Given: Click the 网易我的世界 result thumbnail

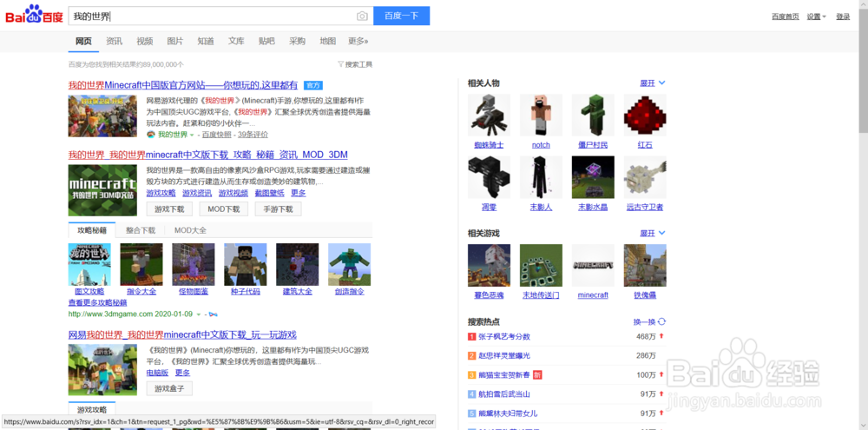Looking at the screenshot, I should click(102, 369).
